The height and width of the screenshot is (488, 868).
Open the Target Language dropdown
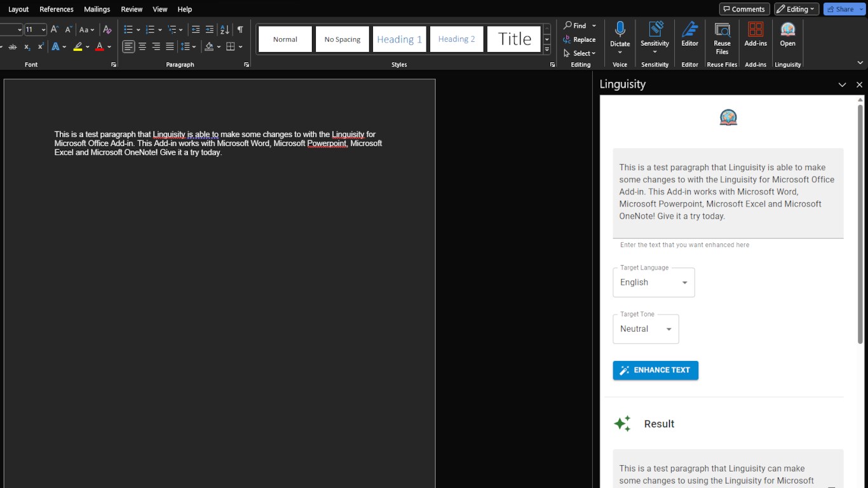[x=654, y=282]
